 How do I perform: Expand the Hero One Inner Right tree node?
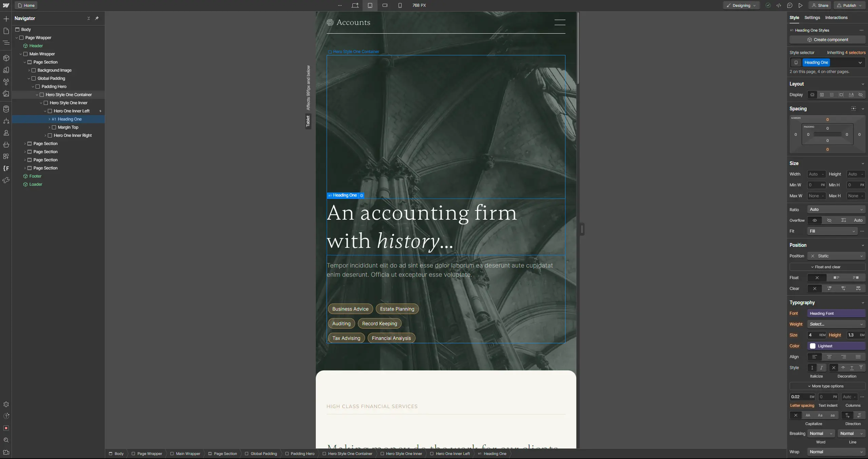pos(45,135)
